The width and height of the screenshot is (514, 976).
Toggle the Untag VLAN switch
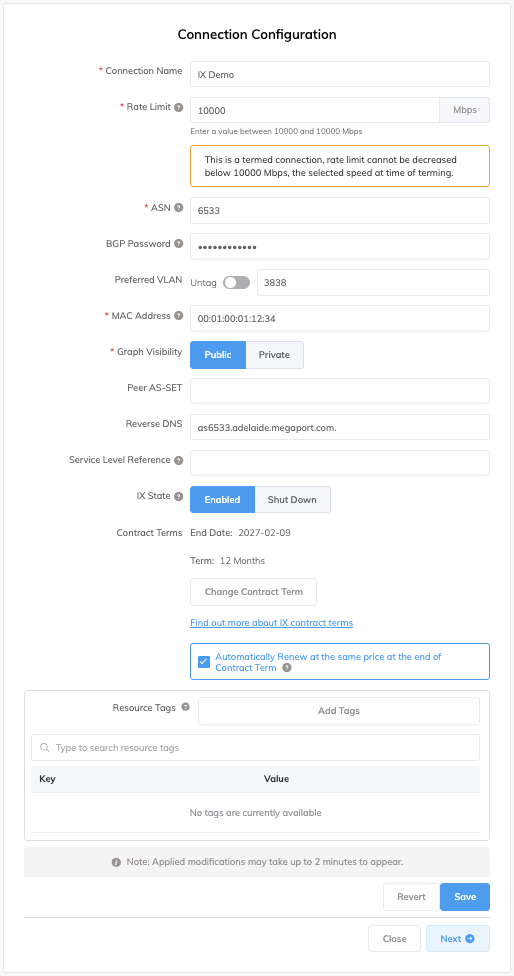coord(236,283)
